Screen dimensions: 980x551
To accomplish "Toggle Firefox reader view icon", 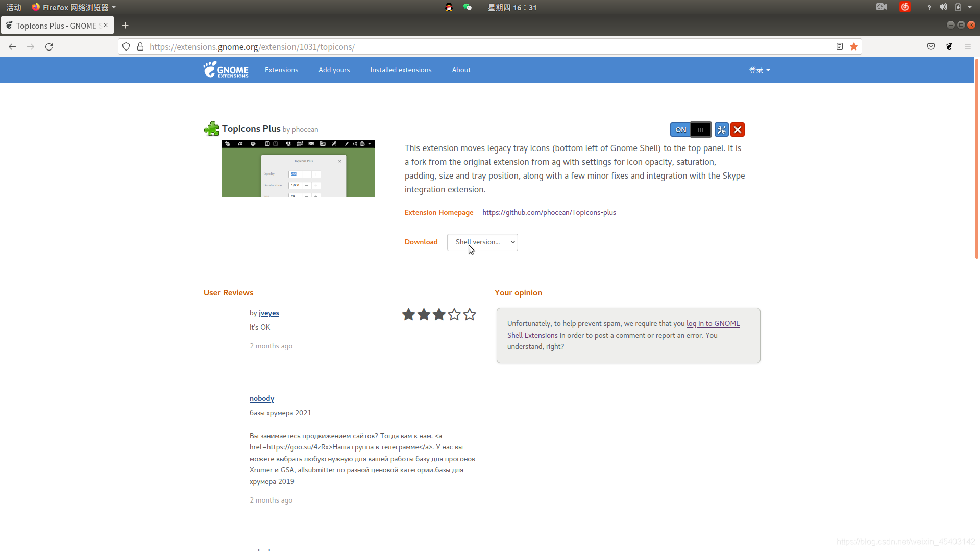I will pos(840,46).
